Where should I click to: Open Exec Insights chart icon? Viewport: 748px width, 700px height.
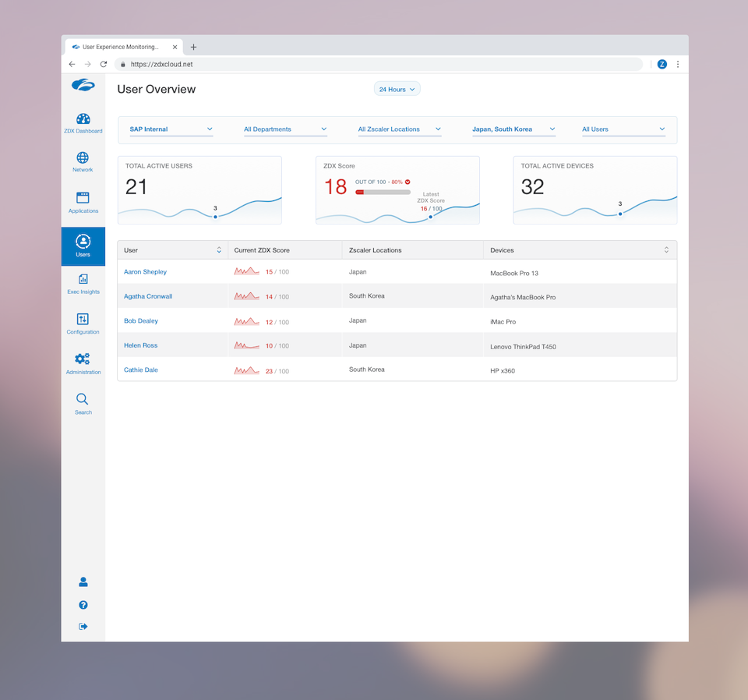(83, 279)
